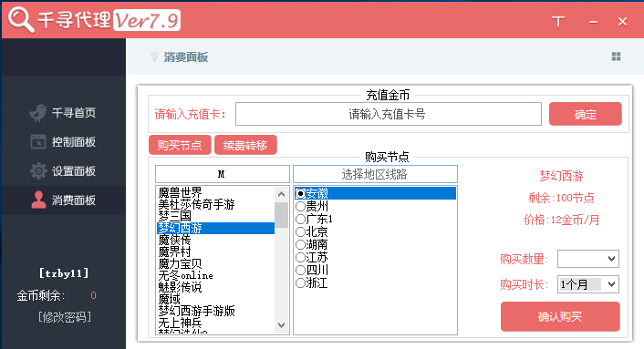644x349 pixels.
Task: Click the game search box showing M
Action: click(223, 174)
